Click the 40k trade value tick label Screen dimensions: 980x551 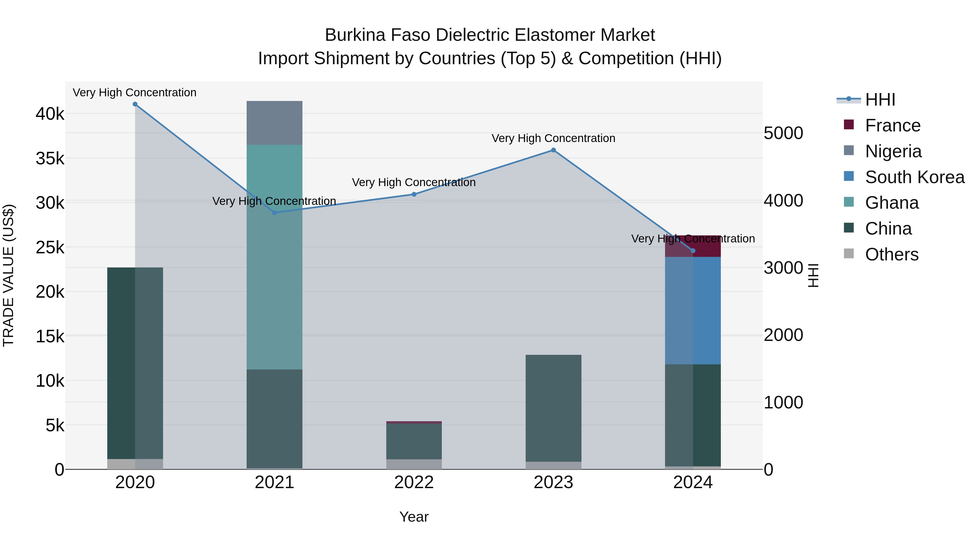click(x=50, y=114)
